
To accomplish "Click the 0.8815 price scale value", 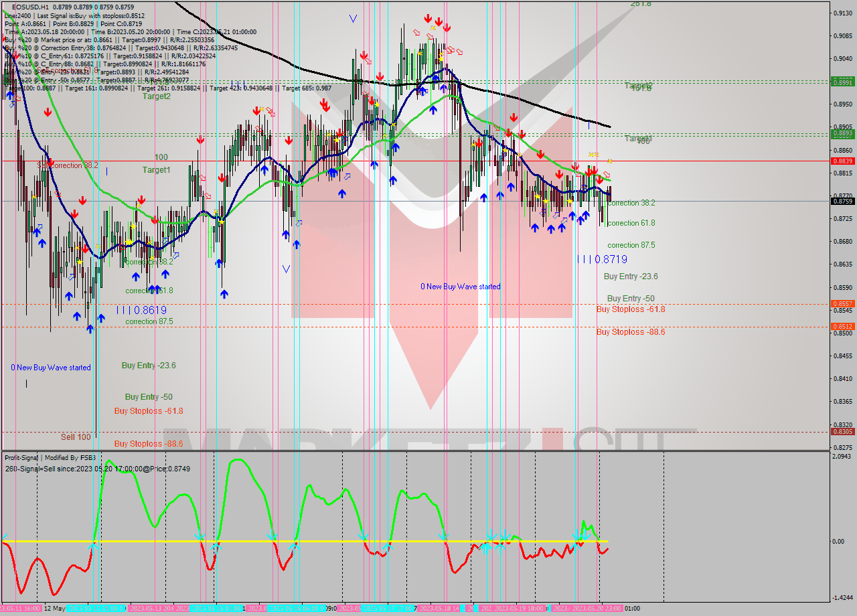I will pyautogui.click(x=842, y=173).
